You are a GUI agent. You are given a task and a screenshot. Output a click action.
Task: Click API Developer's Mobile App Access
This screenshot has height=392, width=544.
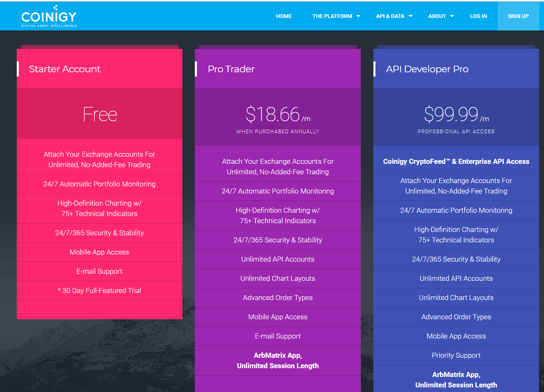pos(456,336)
